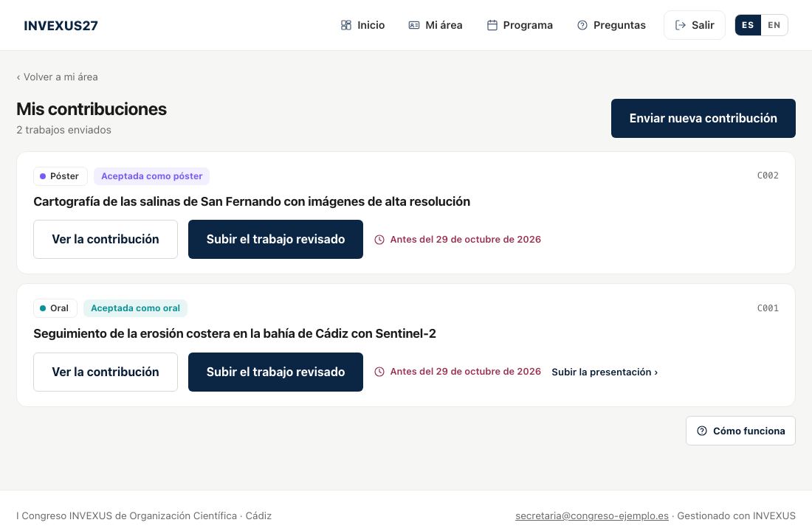The height and width of the screenshot is (531, 812).
Task: Click the Salir logout icon
Action: point(681,25)
